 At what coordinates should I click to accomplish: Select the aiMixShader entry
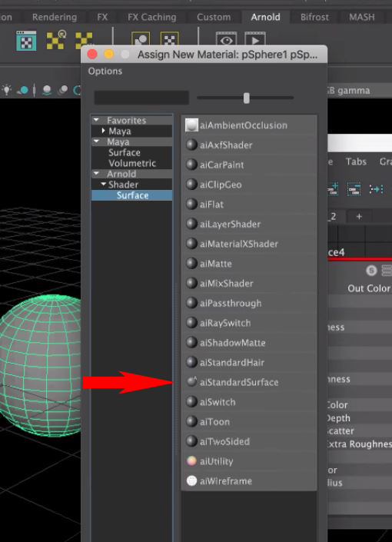coord(249,283)
